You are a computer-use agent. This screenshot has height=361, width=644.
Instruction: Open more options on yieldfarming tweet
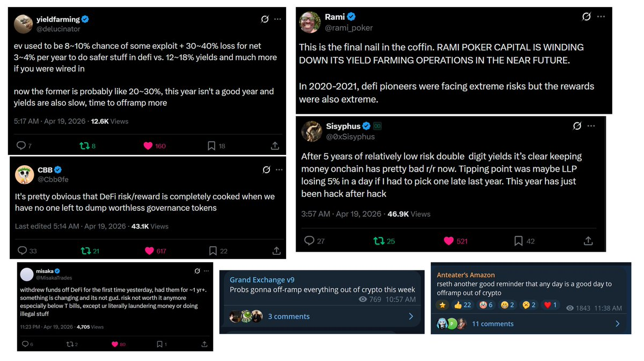(277, 19)
